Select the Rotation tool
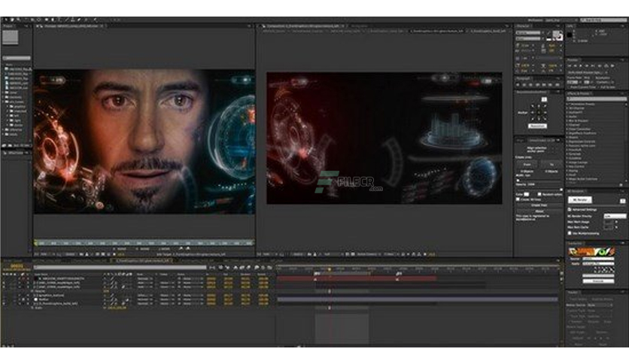This screenshot has width=629, height=364. tap(26, 20)
